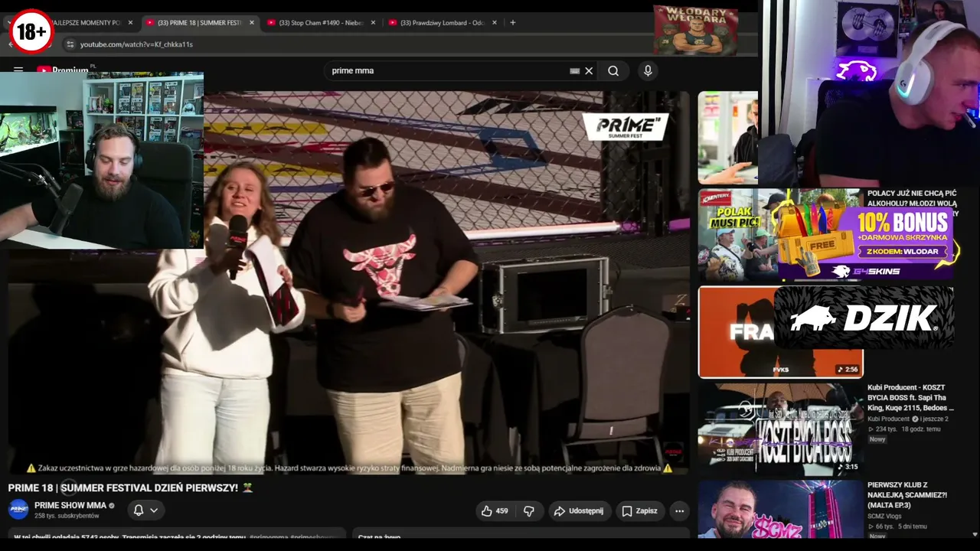Screen dimensions: 980x551
Task: Switch to the 'Stop Cham #1490' tab
Action: click(x=320, y=23)
